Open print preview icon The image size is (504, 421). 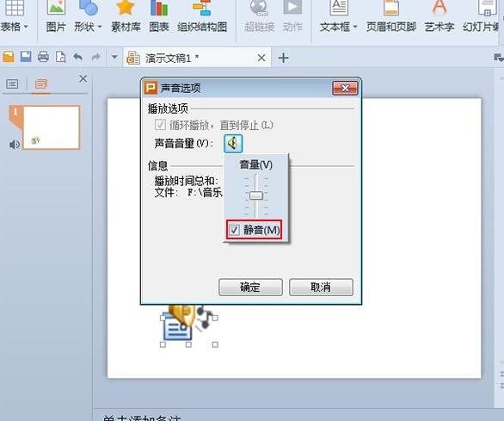[60, 57]
